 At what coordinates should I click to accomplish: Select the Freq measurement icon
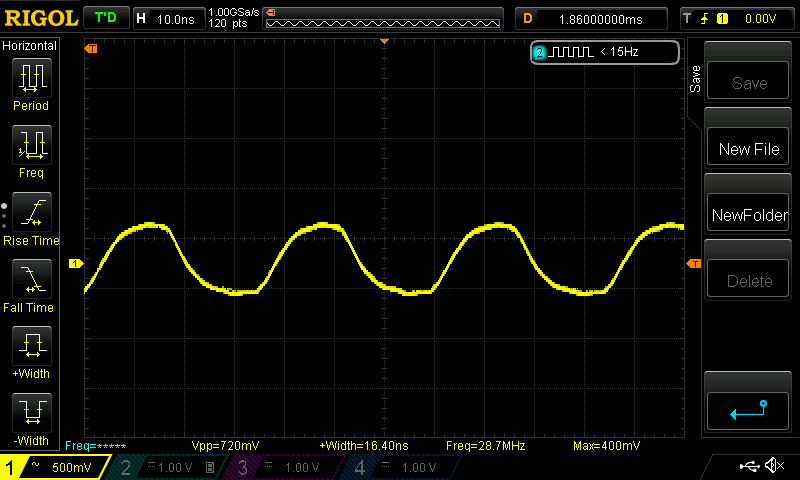[32, 145]
